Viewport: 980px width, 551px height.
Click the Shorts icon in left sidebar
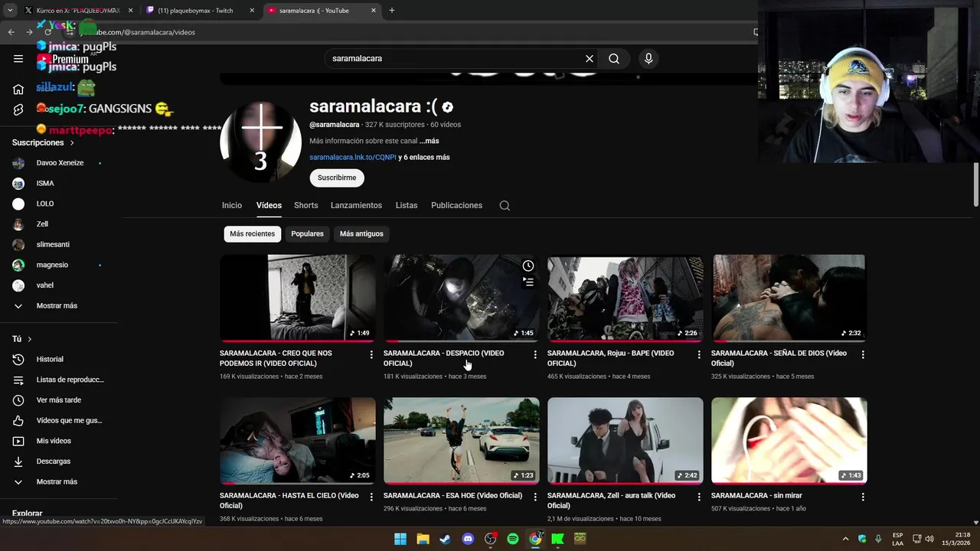(x=18, y=109)
